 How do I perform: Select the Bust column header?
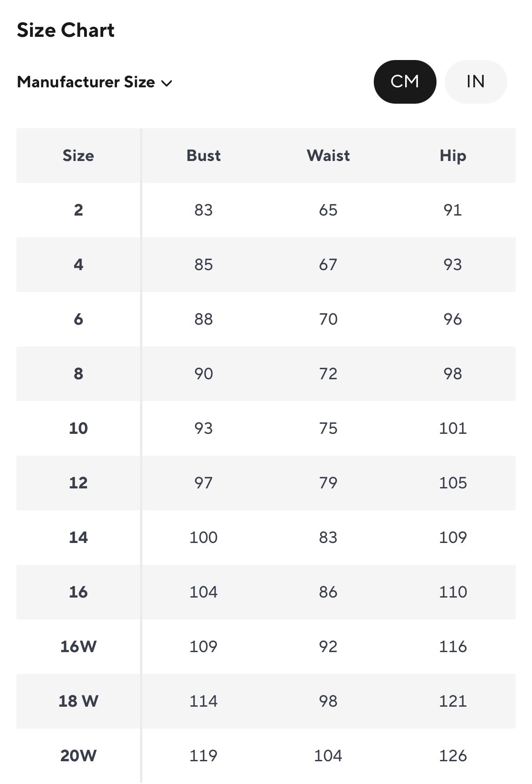coord(203,156)
